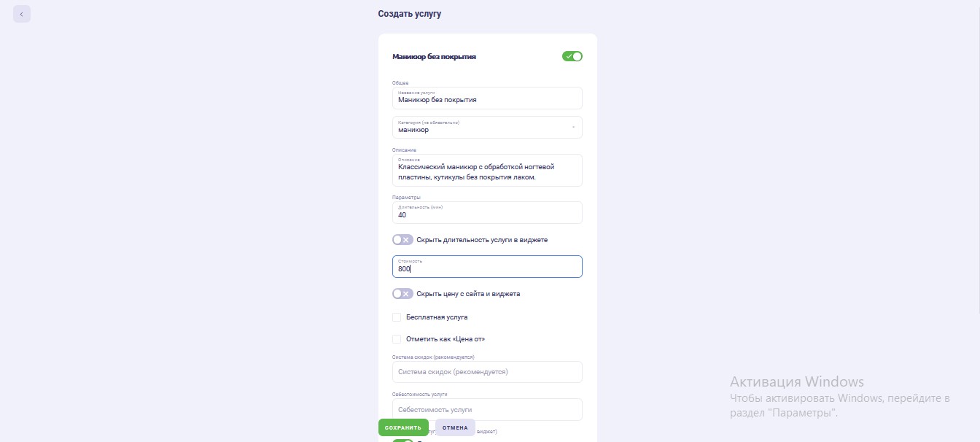Click the Стоимость field showing 800
Viewport: 980px width, 442px height.
tap(487, 266)
